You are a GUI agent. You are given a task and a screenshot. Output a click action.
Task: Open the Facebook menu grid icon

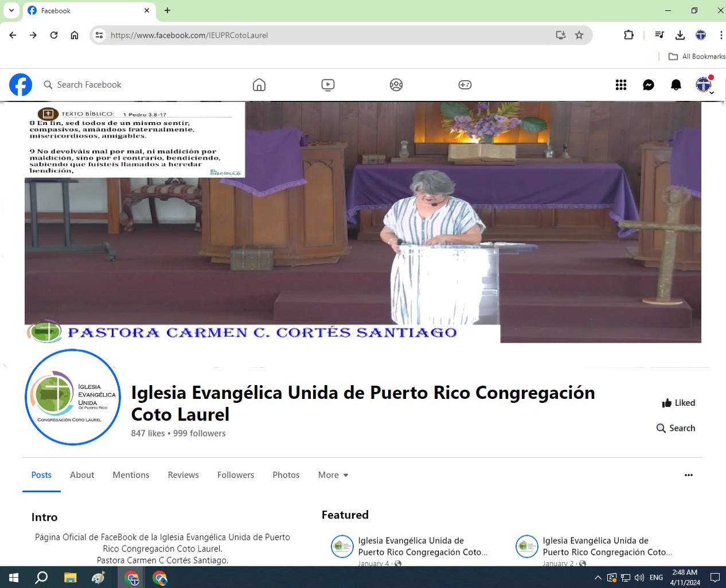621,85
